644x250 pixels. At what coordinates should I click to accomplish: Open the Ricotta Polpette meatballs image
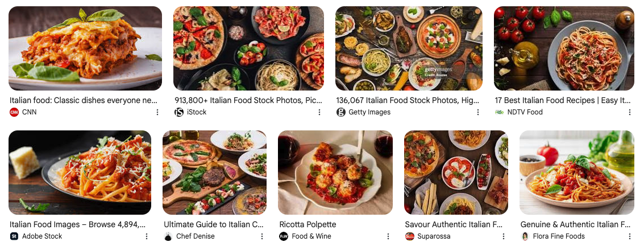335,172
